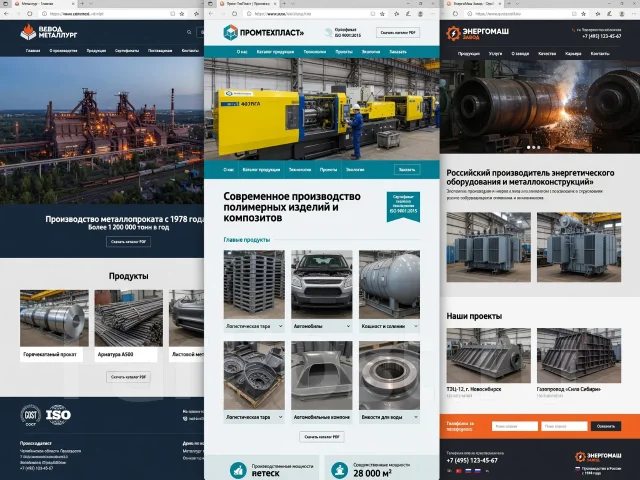This screenshot has height=480, width=640.
Task: Expand the Емкости для воды card chevron
Action: tap(416, 417)
